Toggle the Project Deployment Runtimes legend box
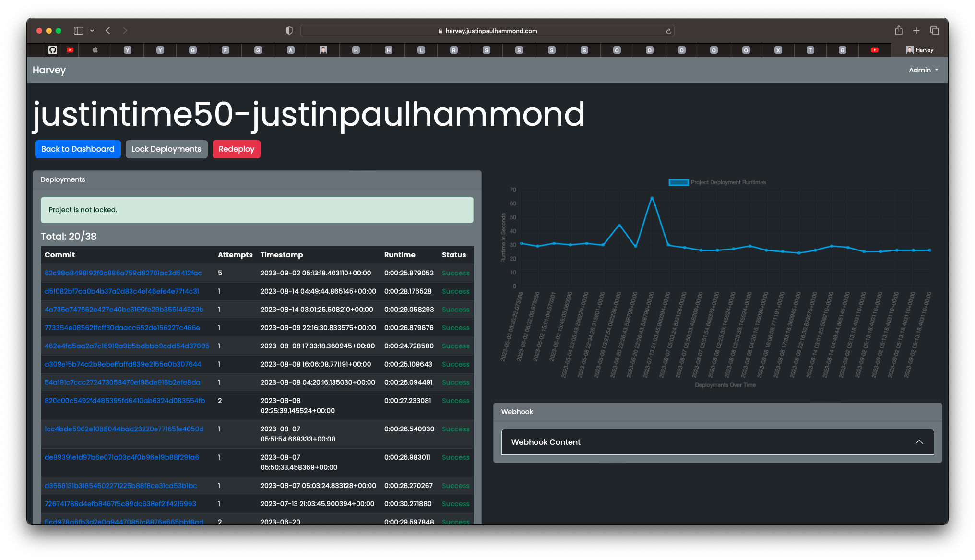Image resolution: width=975 pixels, height=560 pixels. [x=678, y=182]
